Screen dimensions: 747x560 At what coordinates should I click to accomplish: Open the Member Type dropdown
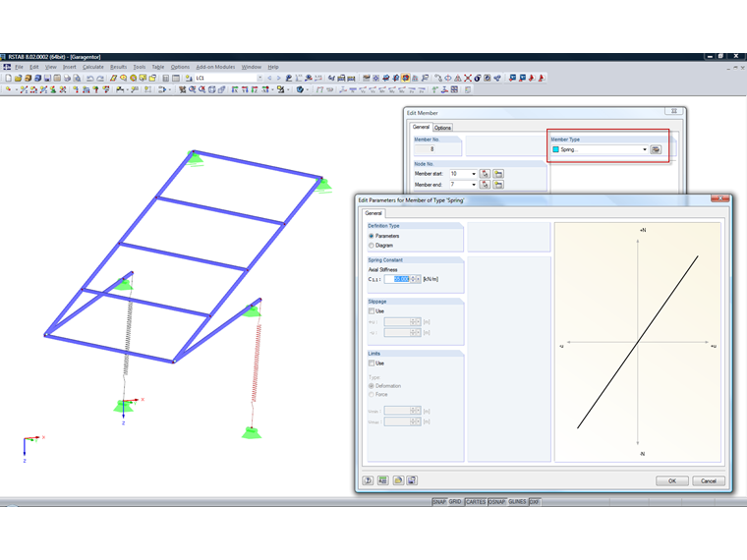pyautogui.click(x=645, y=149)
